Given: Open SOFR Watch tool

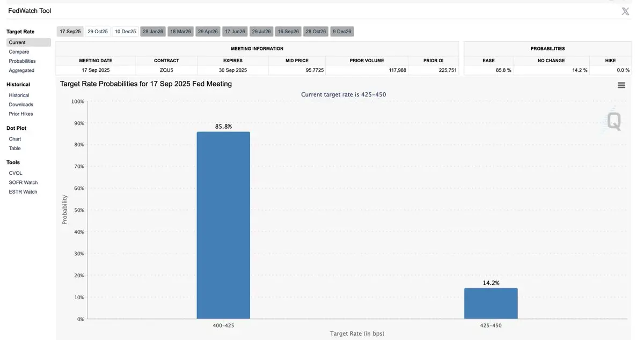Looking at the screenshot, I should click(x=23, y=182).
